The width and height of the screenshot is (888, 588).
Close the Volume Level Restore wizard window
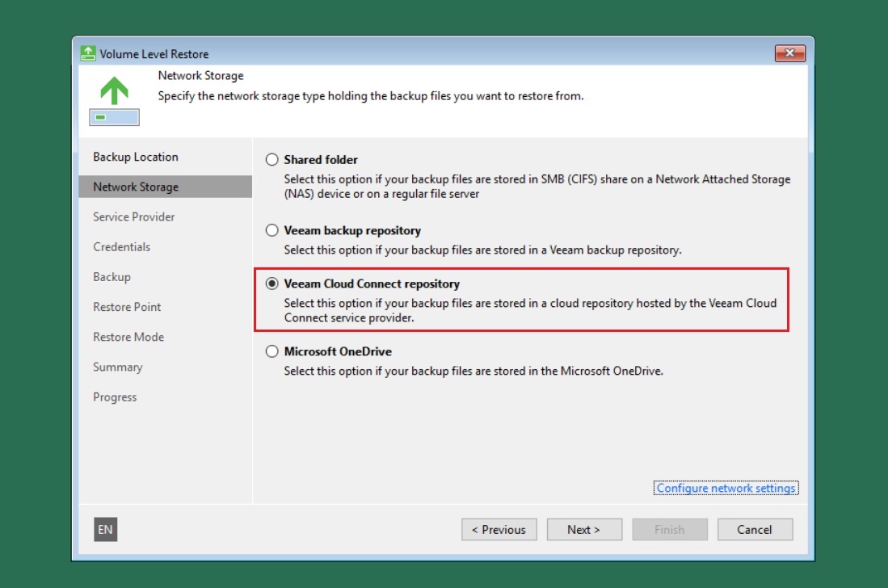coord(789,54)
